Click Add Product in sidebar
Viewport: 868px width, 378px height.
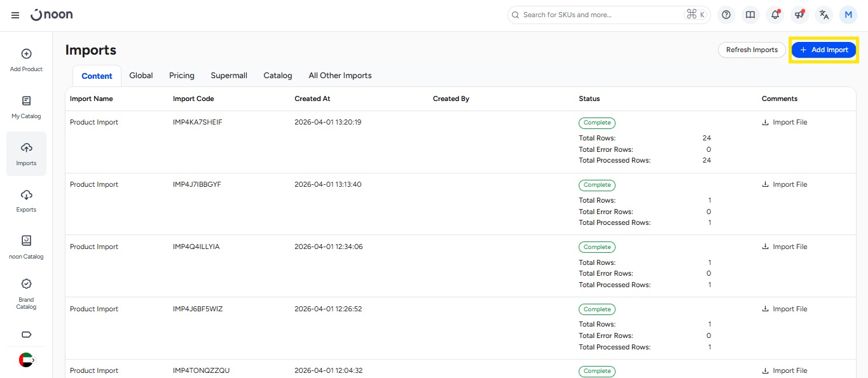coord(26,60)
